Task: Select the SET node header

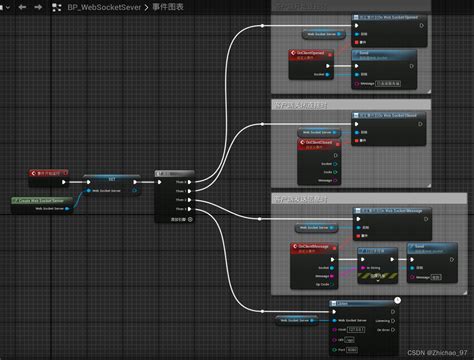Action: (x=112, y=179)
